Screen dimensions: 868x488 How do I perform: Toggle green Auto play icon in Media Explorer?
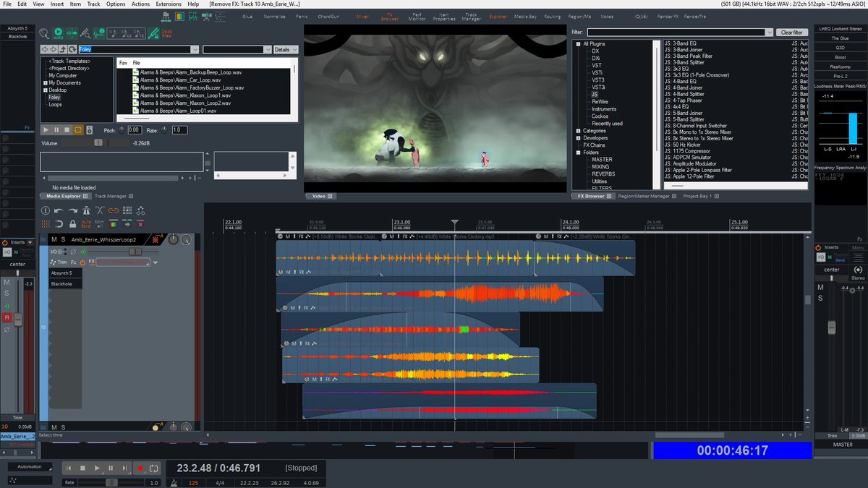tap(59, 33)
